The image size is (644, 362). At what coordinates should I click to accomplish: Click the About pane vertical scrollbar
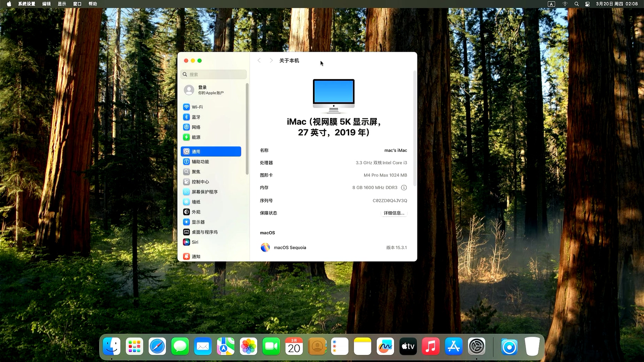click(x=415, y=128)
